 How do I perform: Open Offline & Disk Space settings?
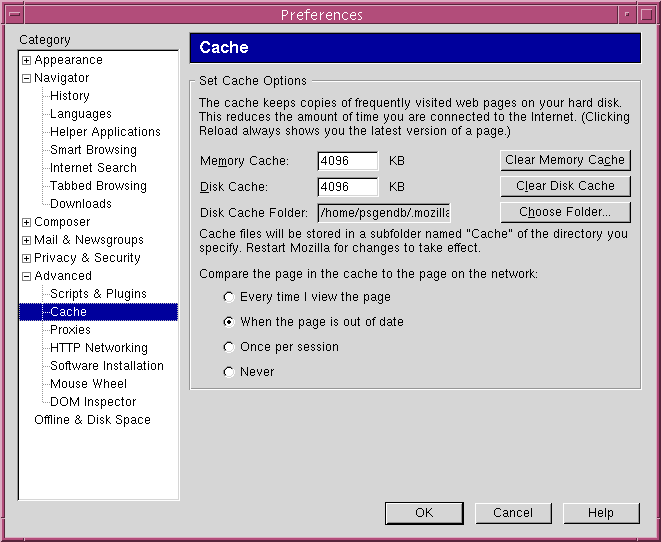pos(92,420)
